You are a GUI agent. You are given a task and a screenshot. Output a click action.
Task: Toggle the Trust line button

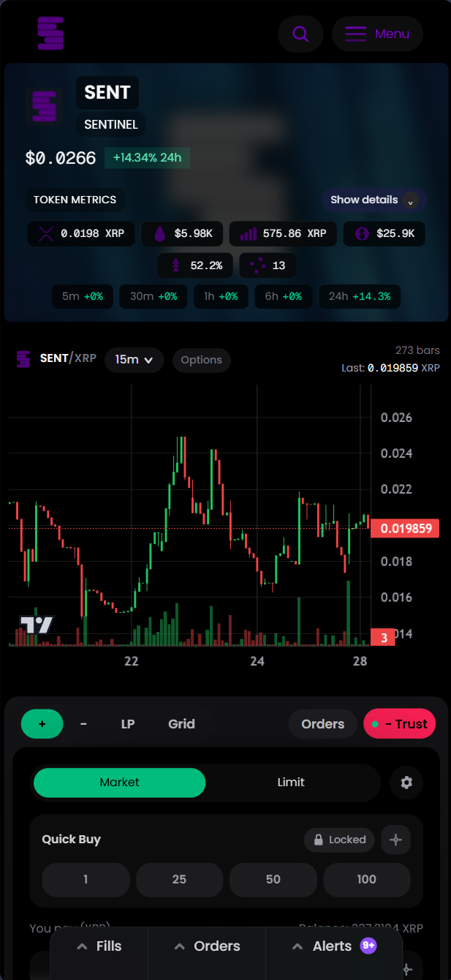400,724
